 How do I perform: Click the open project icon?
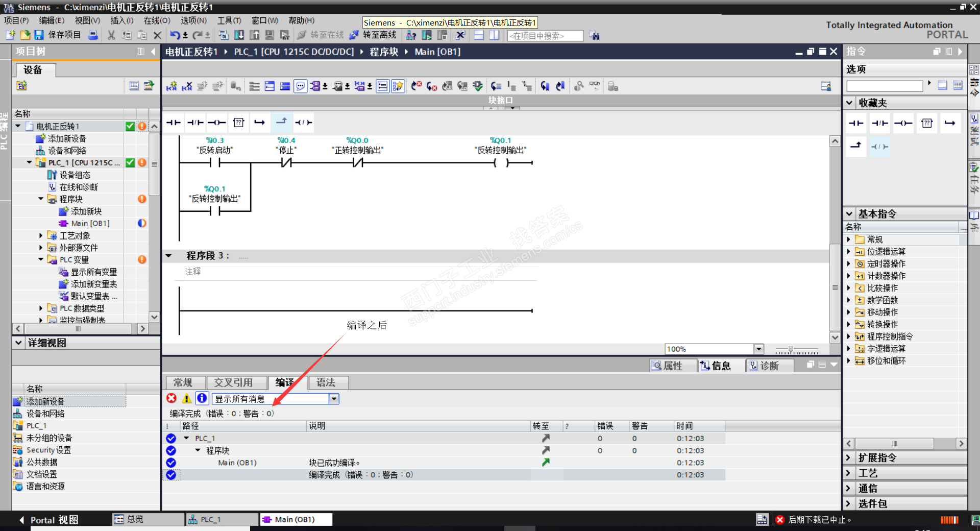point(25,35)
